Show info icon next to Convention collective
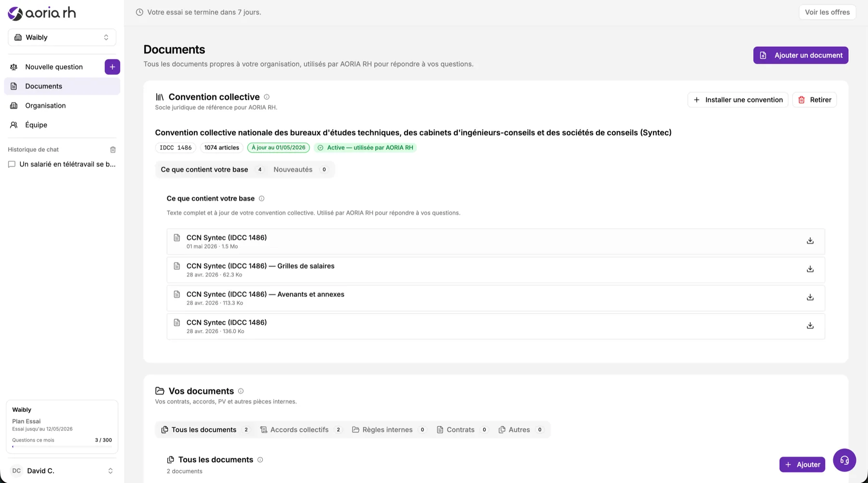Image resolution: width=868 pixels, height=483 pixels. [x=267, y=97]
